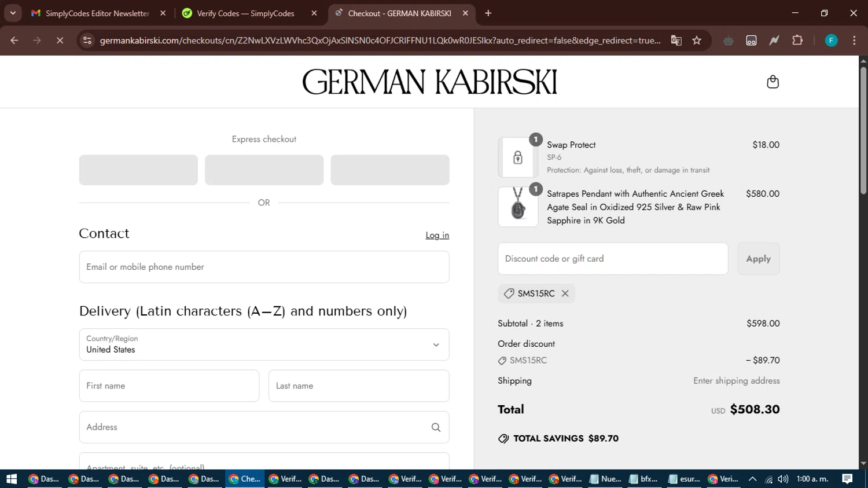This screenshot has height=488, width=868.
Task: View site information icon in address bar
Action: [87, 41]
